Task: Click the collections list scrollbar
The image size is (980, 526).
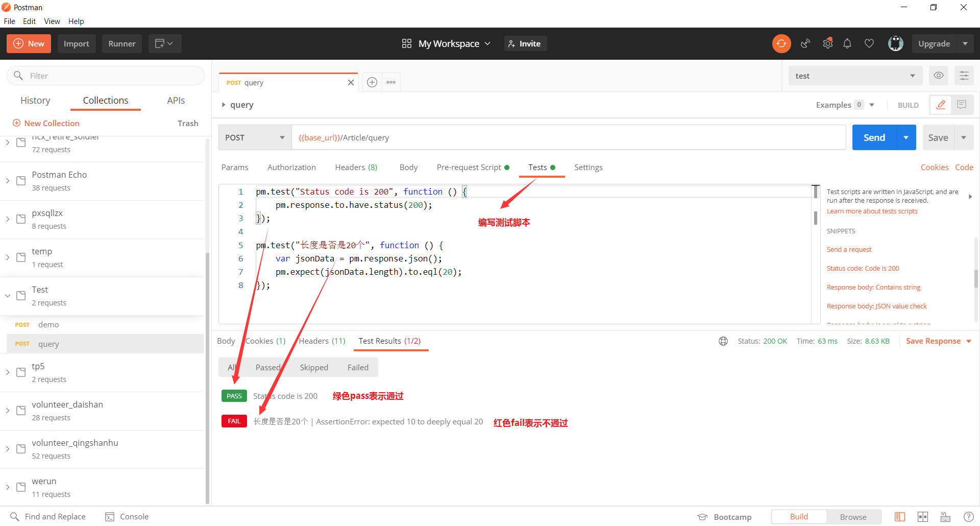Action: pyautogui.click(x=207, y=378)
